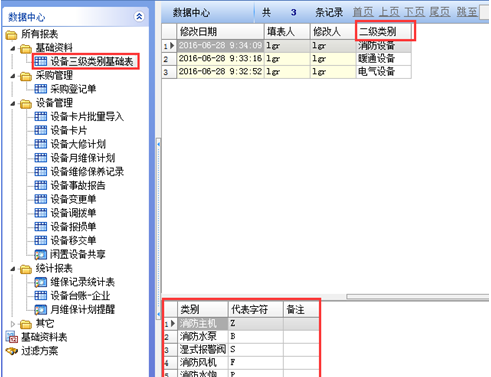The height and width of the screenshot is (377, 491).
Task: Go to 首页 link
Action: click(x=363, y=12)
